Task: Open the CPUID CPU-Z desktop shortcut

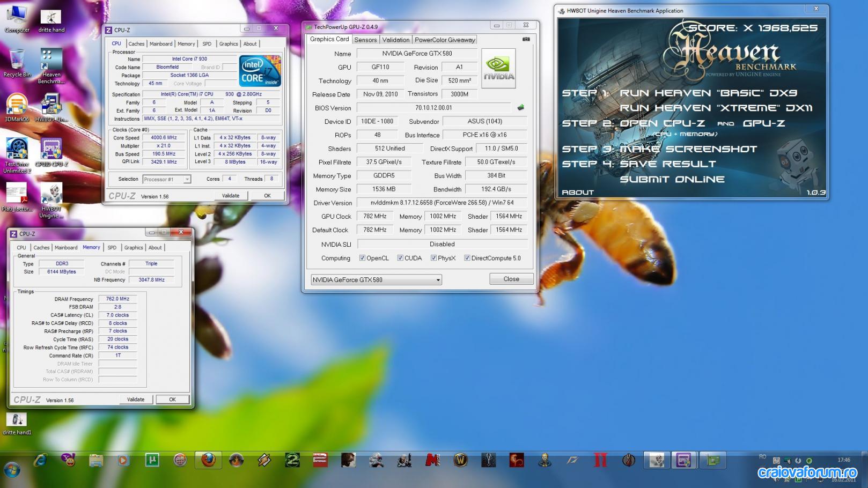Action: (x=52, y=152)
